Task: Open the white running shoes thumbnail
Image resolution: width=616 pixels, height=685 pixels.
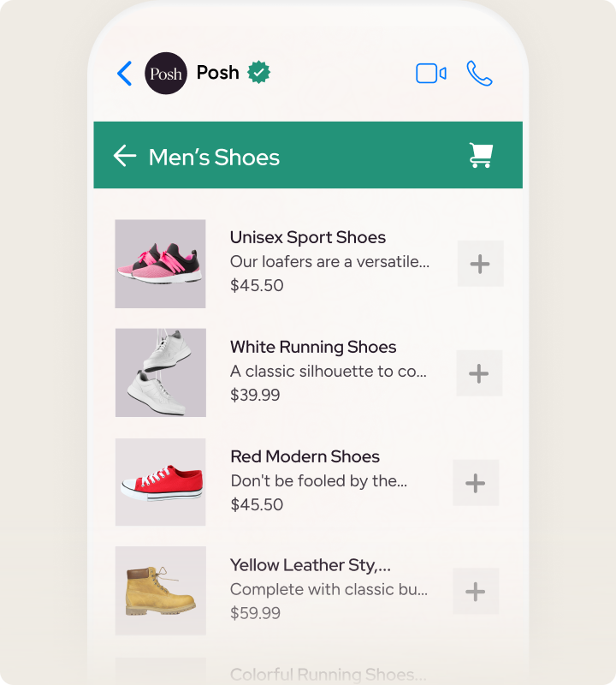Action: (x=161, y=372)
